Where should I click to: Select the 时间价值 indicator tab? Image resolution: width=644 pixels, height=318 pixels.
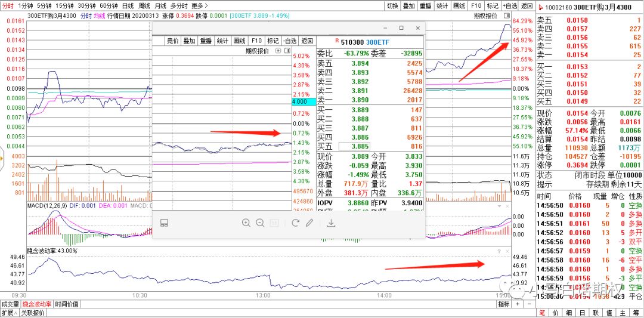point(67,304)
